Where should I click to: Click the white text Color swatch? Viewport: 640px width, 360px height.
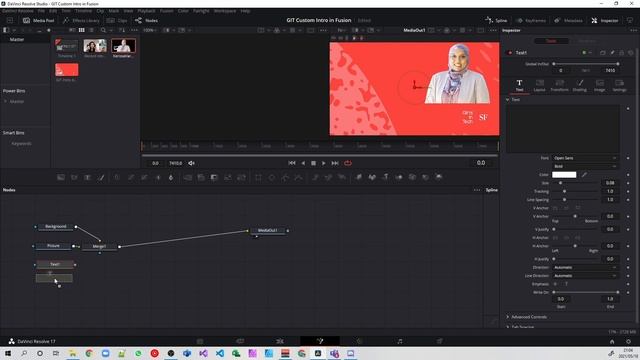(564, 175)
